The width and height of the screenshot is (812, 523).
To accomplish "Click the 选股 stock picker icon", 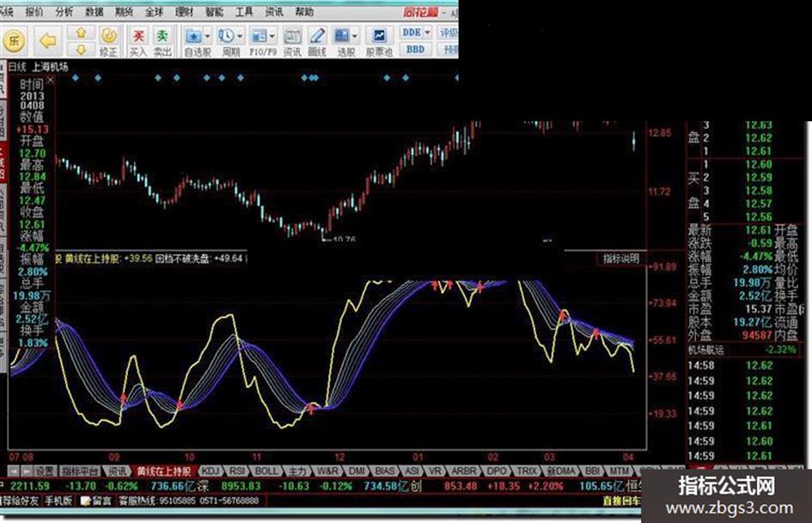I will click(x=341, y=36).
